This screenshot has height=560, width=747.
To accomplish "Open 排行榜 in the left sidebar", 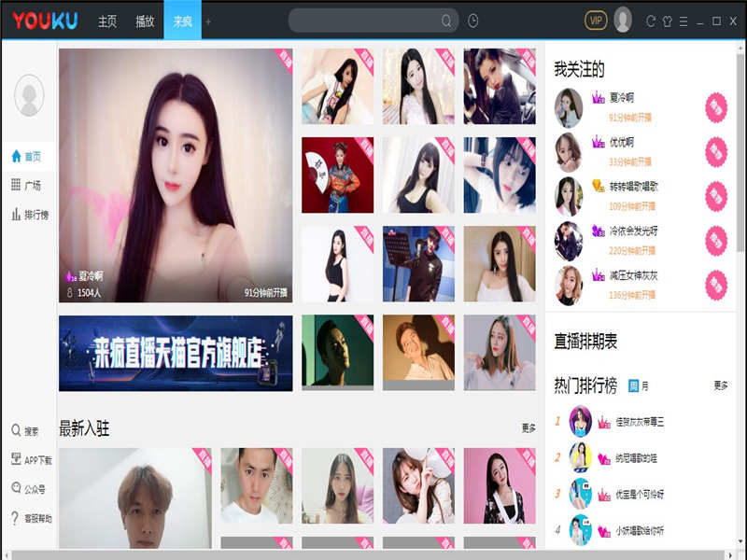I will point(29,215).
